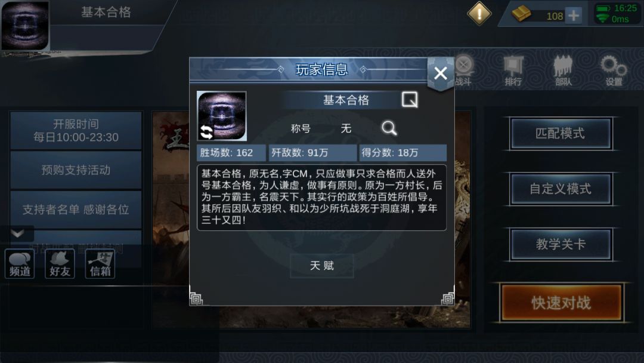
Task: Add gold with the plus button
Action: point(574,16)
